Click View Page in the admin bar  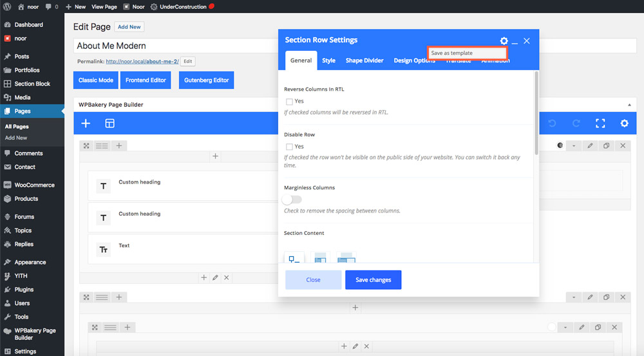point(104,6)
